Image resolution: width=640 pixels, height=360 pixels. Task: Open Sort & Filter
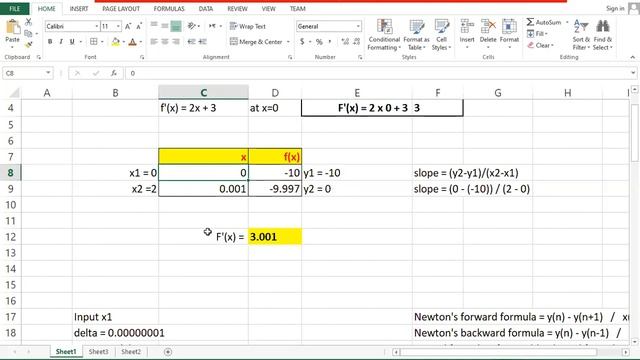pos(581,35)
